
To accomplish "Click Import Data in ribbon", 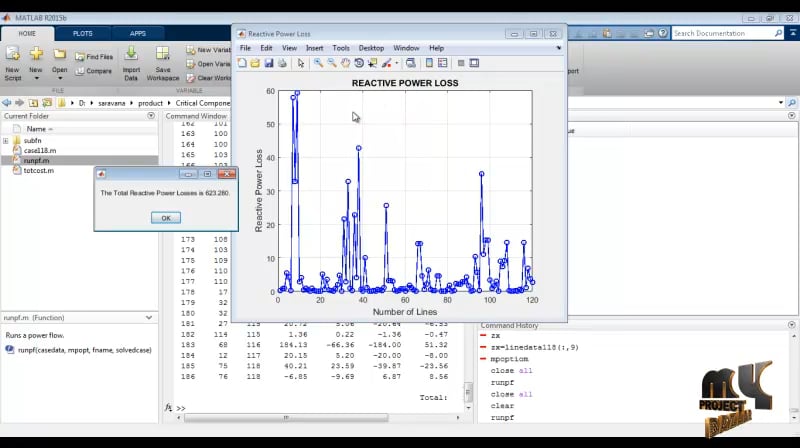I will click(131, 64).
